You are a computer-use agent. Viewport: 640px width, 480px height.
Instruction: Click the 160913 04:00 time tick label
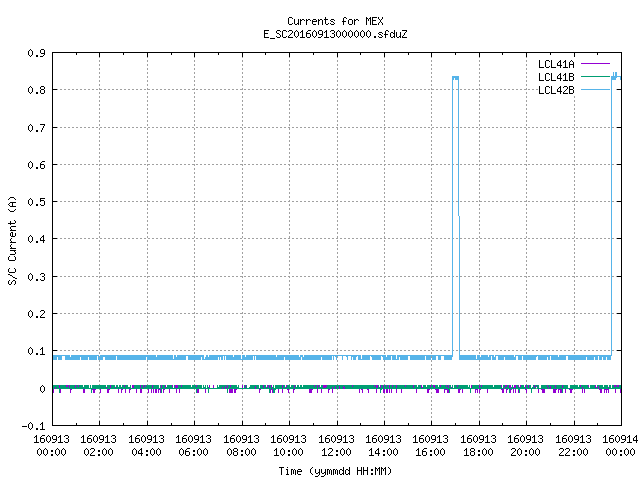(147, 446)
